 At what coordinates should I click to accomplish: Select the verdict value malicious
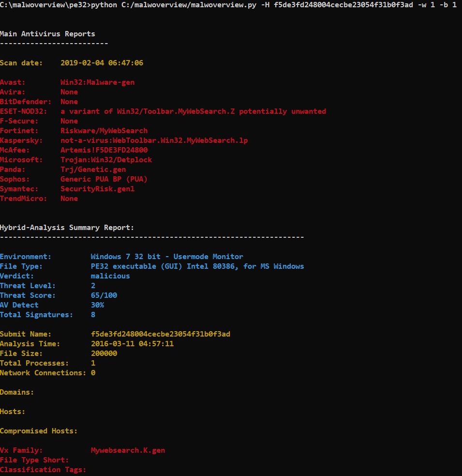pos(110,276)
